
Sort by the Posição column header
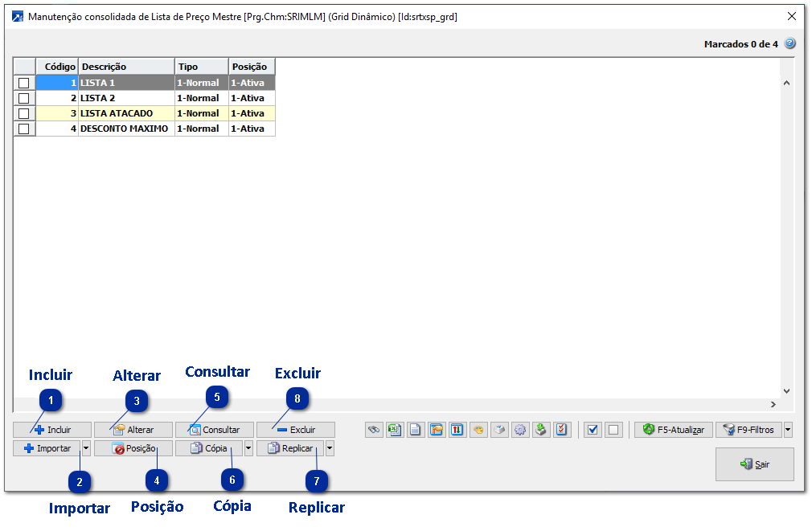(x=252, y=67)
